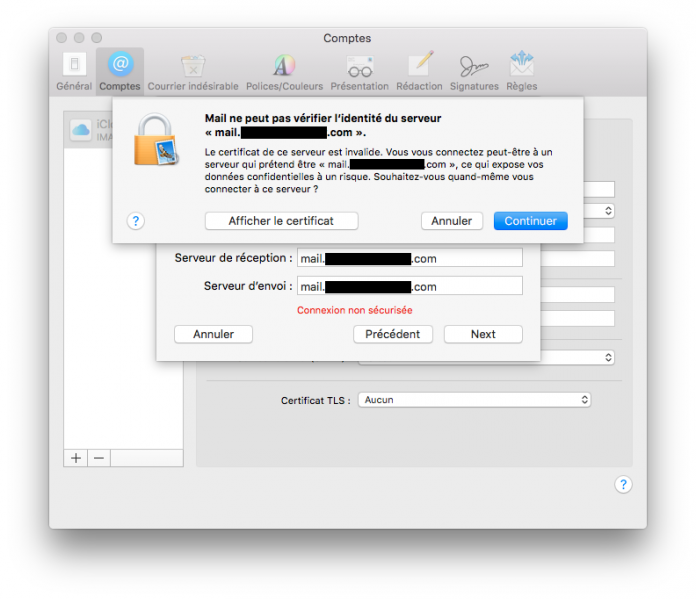Image resolution: width=696 pixels, height=599 pixels.
Task: Open the Rédaction preferences
Action: pos(419,71)
